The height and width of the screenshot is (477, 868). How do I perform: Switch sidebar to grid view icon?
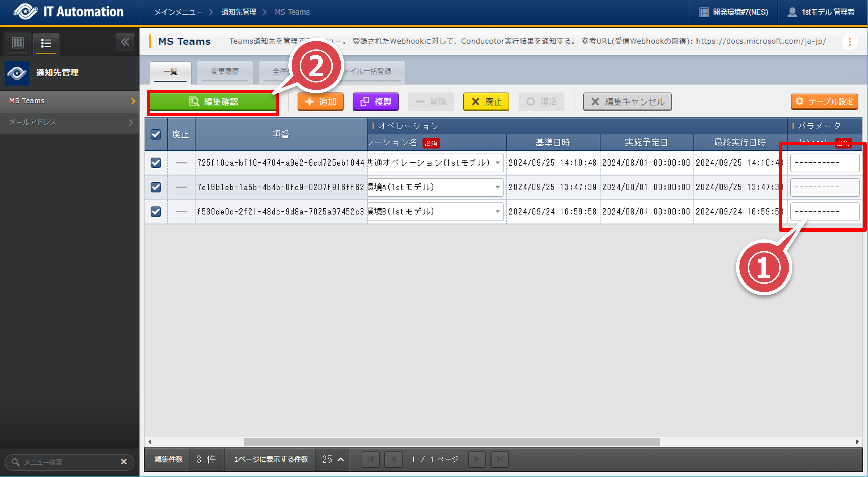point(18,43)
